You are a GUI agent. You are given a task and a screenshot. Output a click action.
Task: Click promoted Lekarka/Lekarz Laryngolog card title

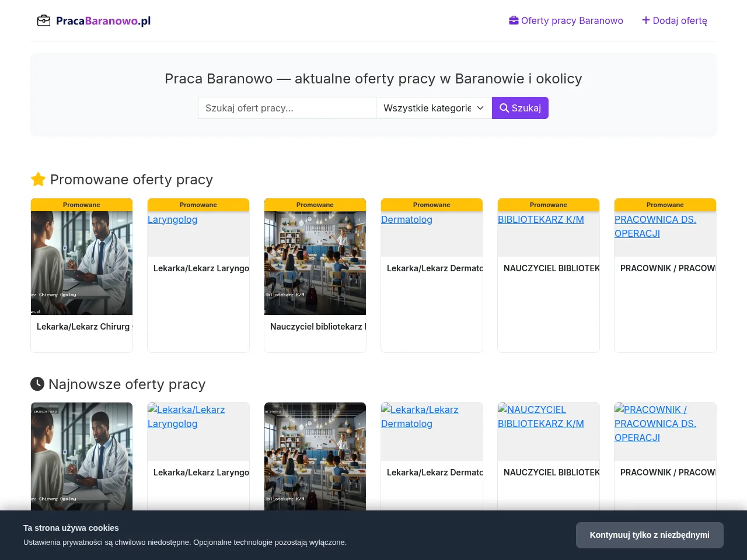[x=201, y=268]
